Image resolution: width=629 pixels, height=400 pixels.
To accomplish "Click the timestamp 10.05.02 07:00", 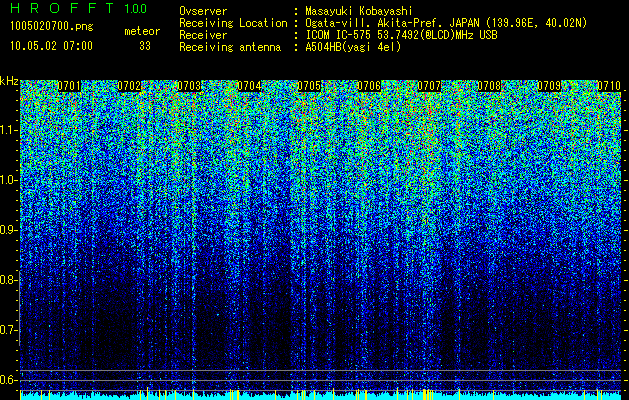I will tap(51, 46).
